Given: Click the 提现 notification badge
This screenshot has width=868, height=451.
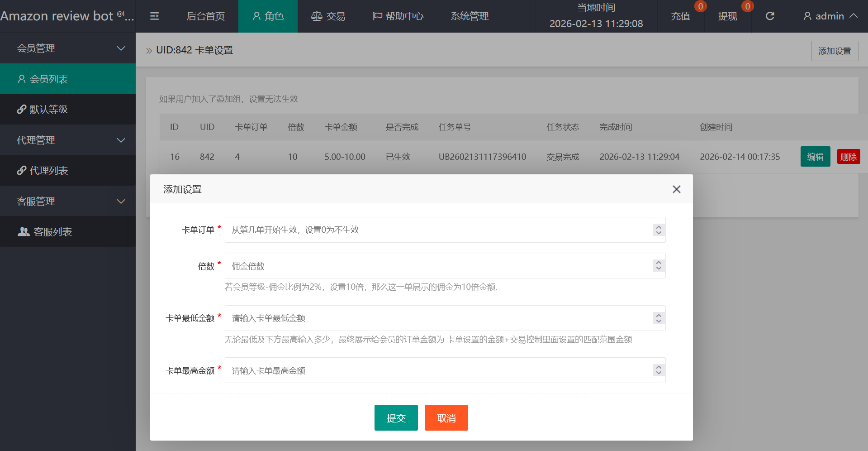Looking at the screenshot, I should [x=747, y=6].
